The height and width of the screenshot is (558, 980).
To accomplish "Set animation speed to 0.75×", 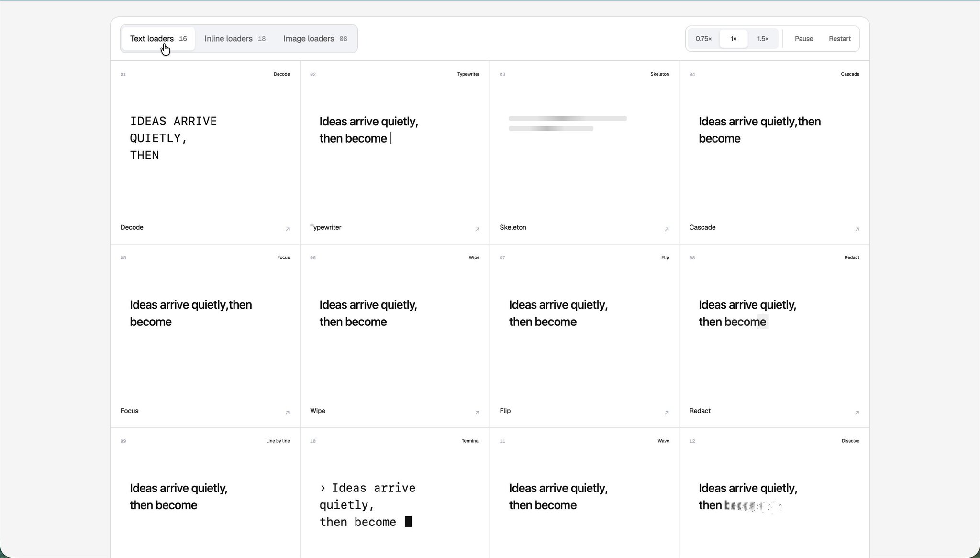I will [703, 39].
